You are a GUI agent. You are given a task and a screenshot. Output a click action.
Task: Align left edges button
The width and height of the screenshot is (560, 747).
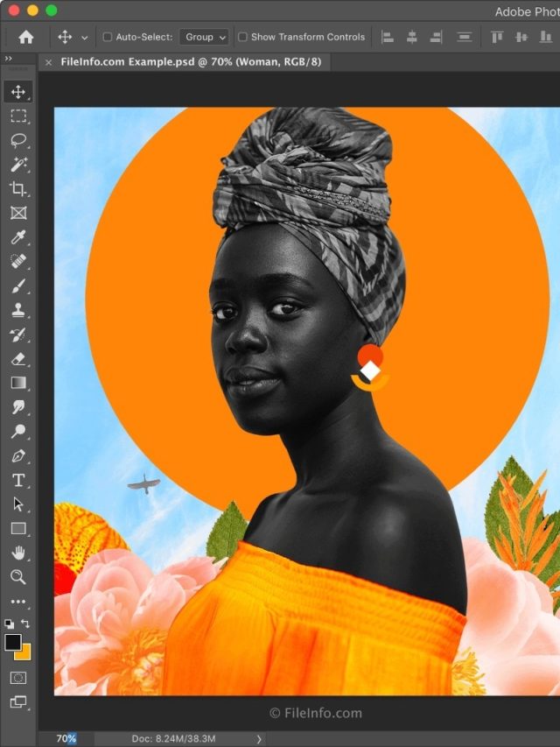click(388, 37)
